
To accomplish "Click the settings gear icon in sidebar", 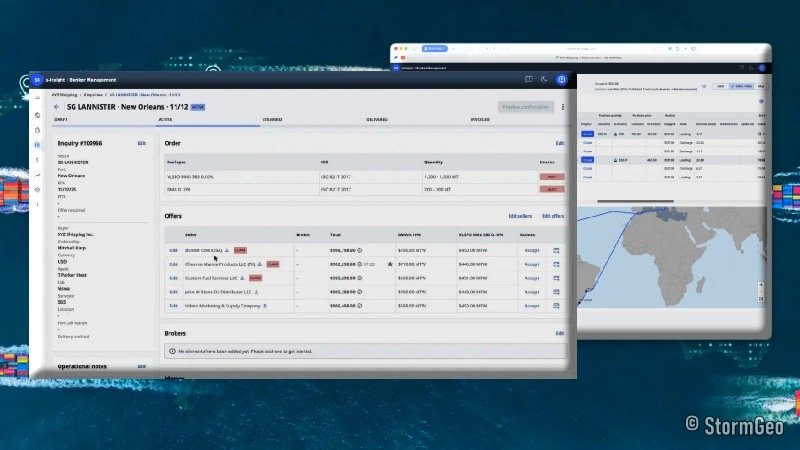I will 37,190.
